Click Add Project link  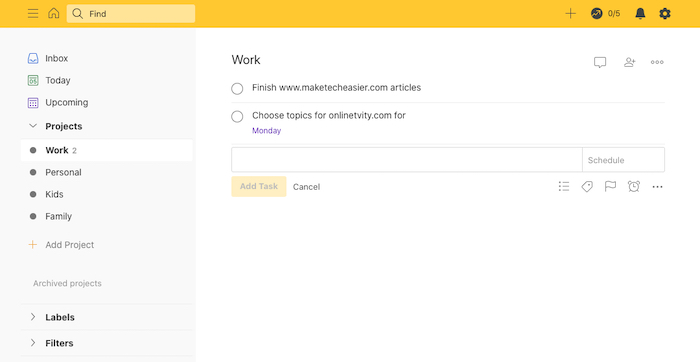point(70,245)
